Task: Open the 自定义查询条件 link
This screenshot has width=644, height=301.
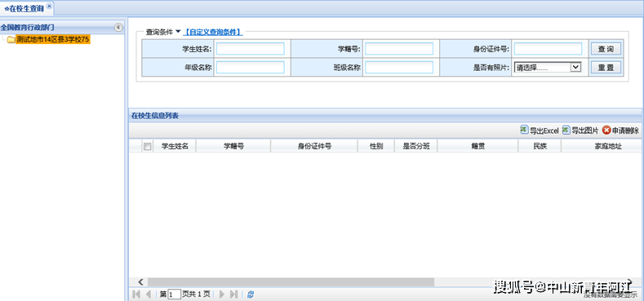Action: pyautogui.click(x=213, y=32)
